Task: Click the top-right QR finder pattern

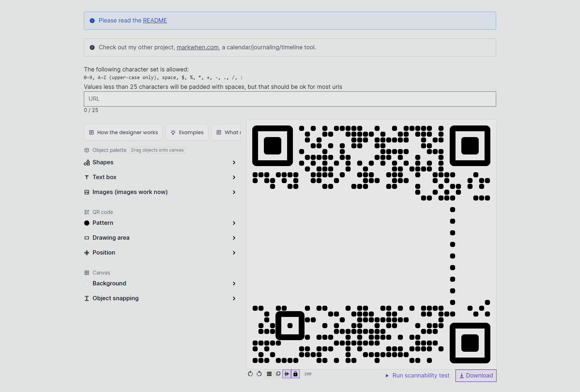Action: coord(470,146)
